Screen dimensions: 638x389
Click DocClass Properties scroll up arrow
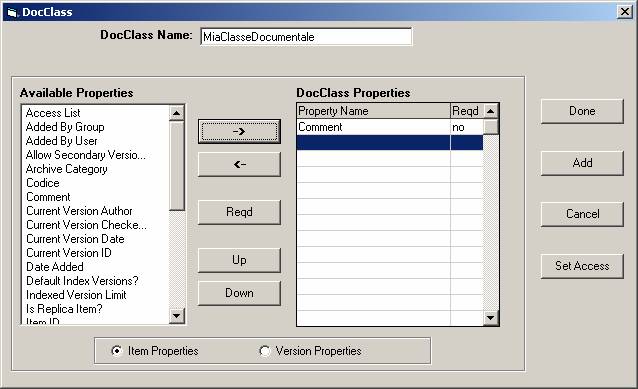coord(491,111)
